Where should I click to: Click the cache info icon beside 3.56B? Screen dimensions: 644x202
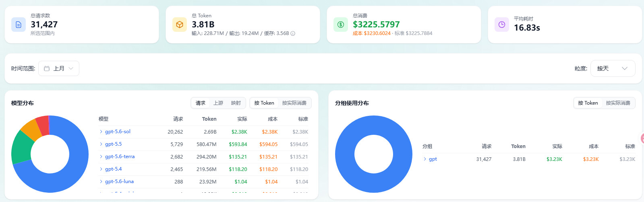(293, 33)
